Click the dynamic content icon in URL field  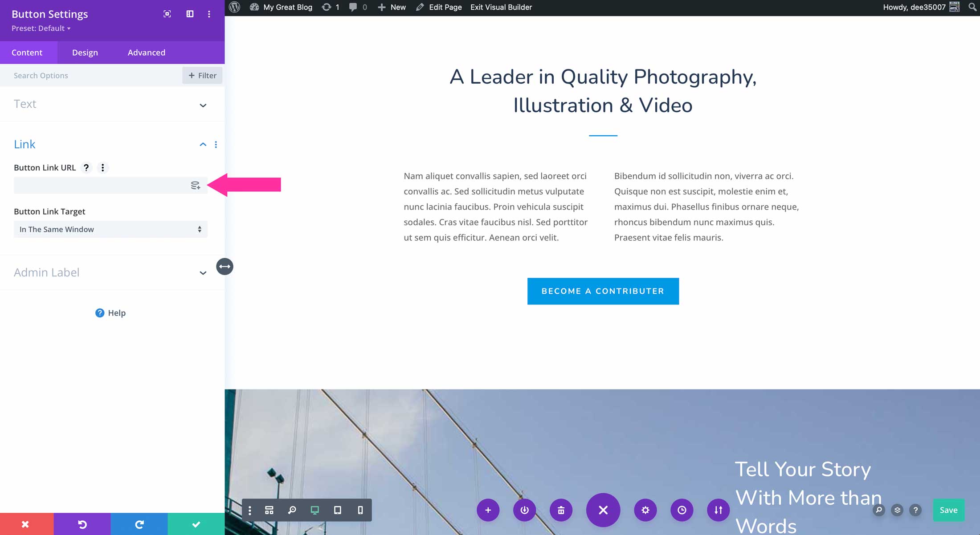tap(196, 185)
